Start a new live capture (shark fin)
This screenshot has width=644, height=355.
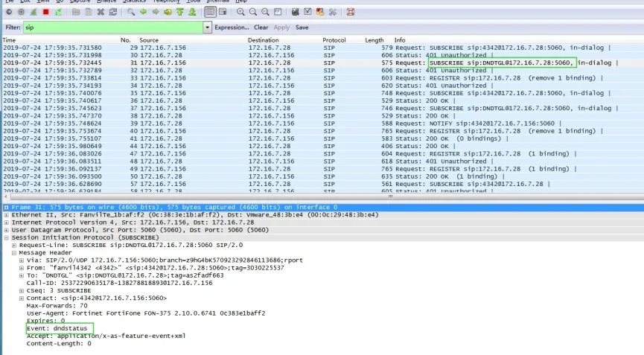click(x=34, y=12)
